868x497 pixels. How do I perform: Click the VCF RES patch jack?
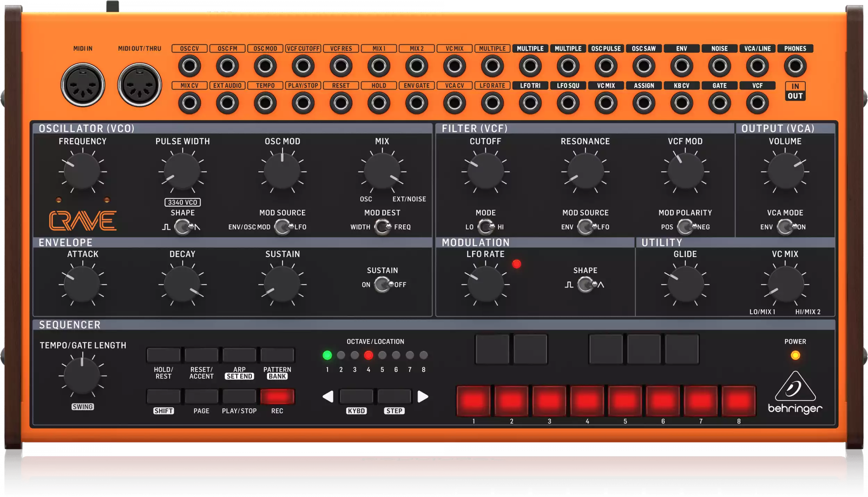click(x=341, y=66)
